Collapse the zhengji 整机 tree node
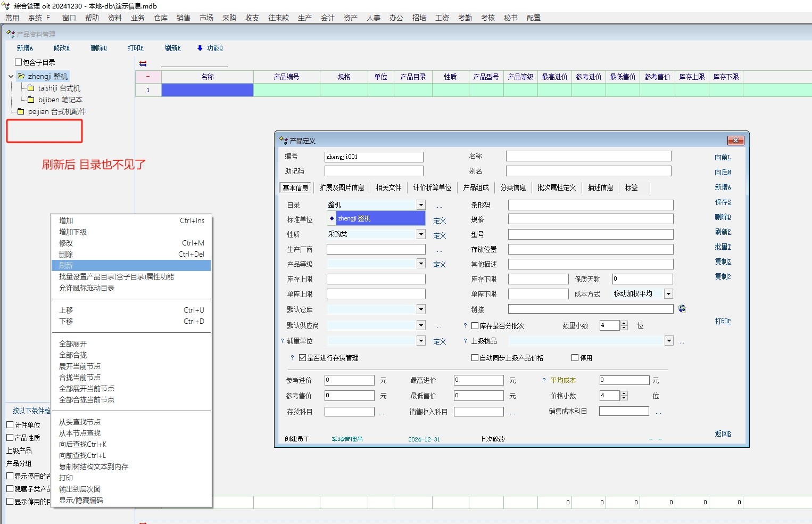The image size is (812, 524). (11, 77)
